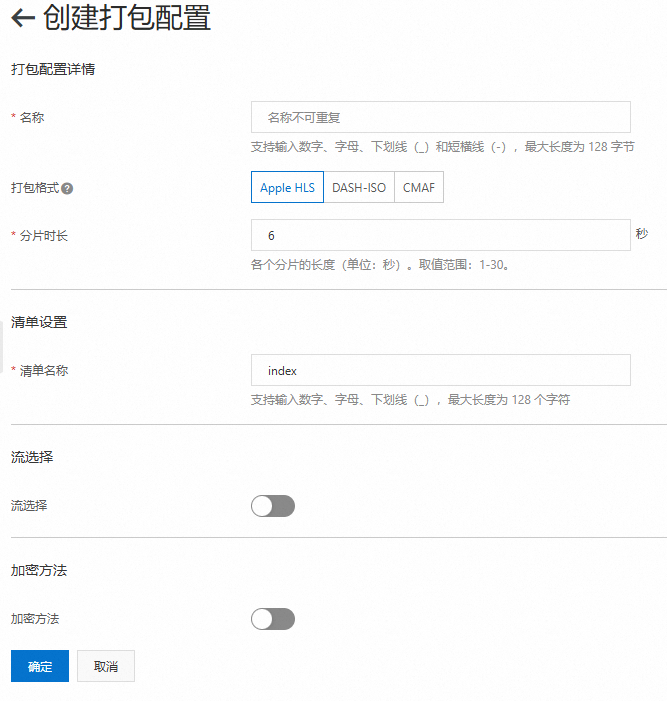Image resolution: width=667 pixels, height=701 pixels.
Task: Focus the 分片时长 input showing 6
Action: point(441,235)
